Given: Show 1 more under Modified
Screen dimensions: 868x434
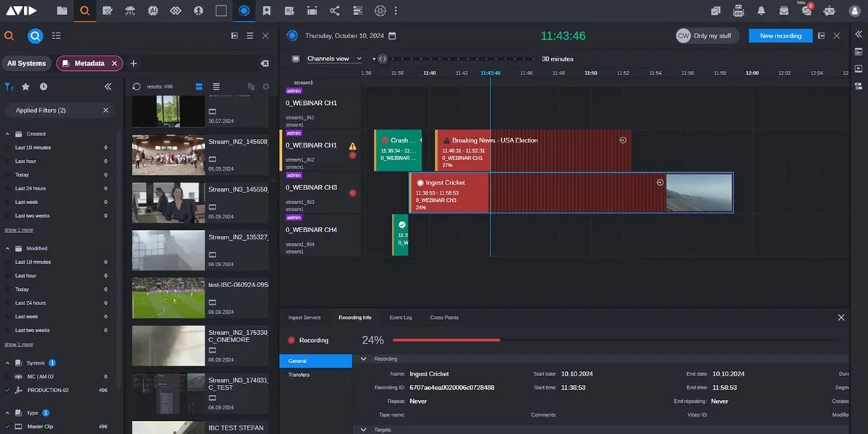Looking at the screenshot, I should pos(19,344).
